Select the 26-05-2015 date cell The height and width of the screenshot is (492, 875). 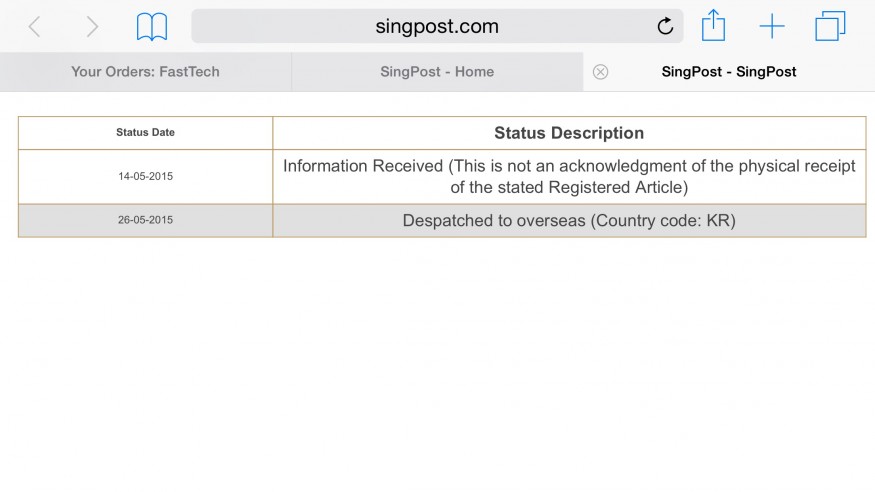[145, 220]
